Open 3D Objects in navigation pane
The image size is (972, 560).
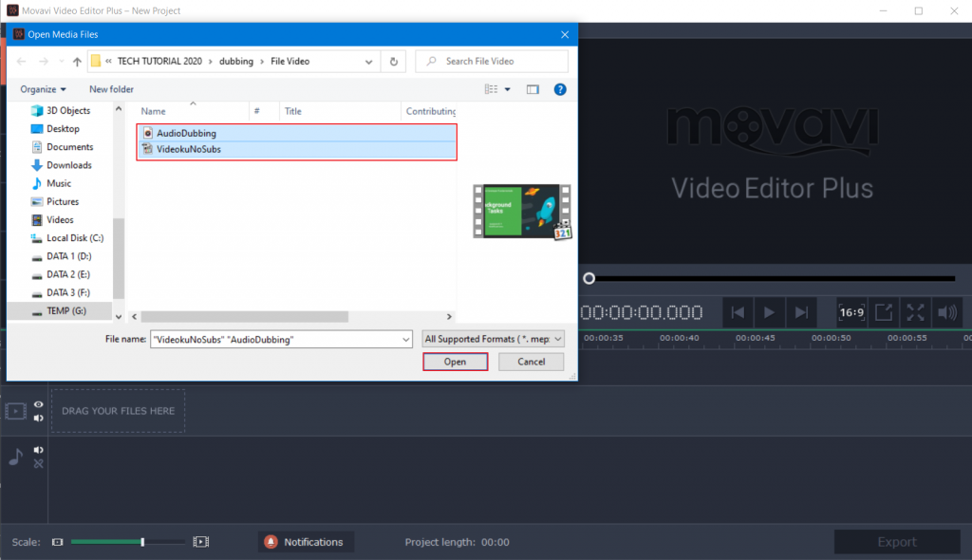[x=68, y=110]
